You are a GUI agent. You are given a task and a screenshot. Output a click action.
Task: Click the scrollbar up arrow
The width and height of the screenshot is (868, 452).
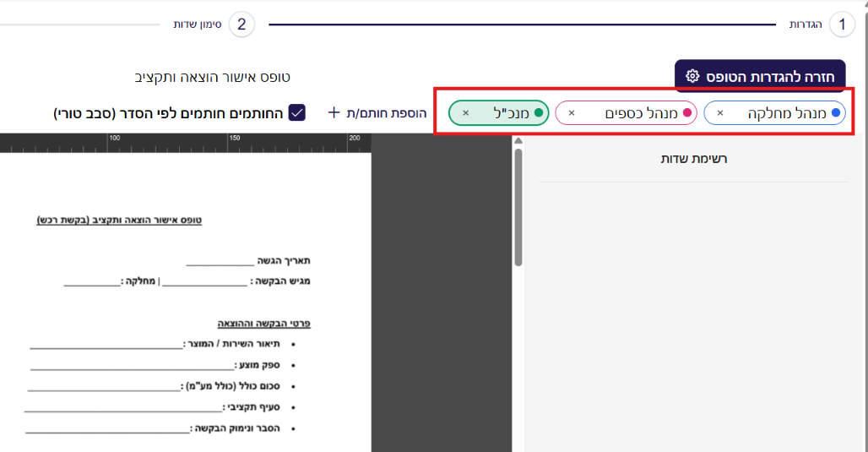point(518,141)
